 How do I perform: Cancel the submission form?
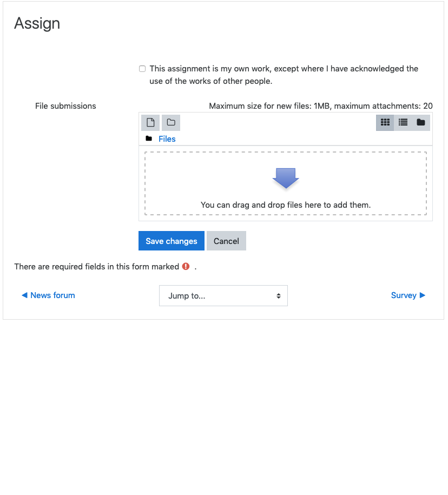tap(226, 241)
